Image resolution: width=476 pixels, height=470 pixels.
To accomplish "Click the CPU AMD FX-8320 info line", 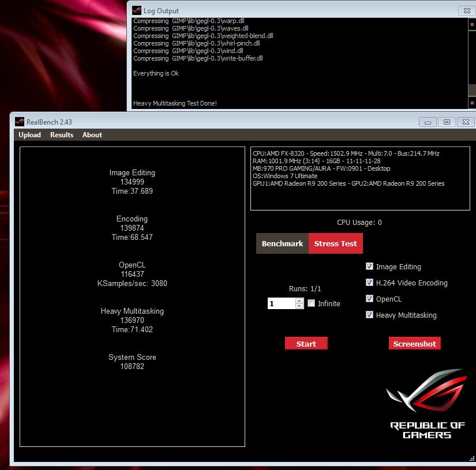I will (346, 153).
